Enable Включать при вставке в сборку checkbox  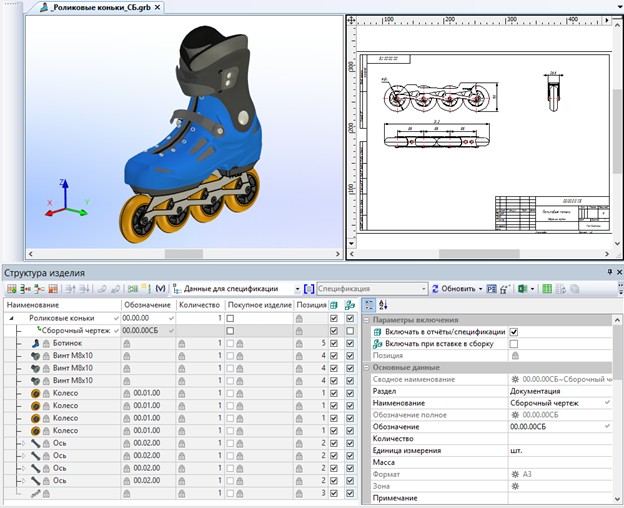(x=514, y=343)
